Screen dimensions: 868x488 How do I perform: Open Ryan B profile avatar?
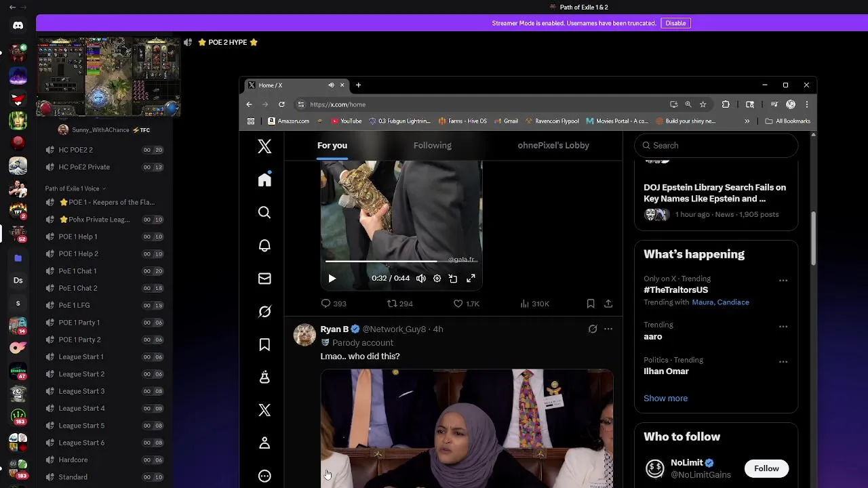pos(304,335)
